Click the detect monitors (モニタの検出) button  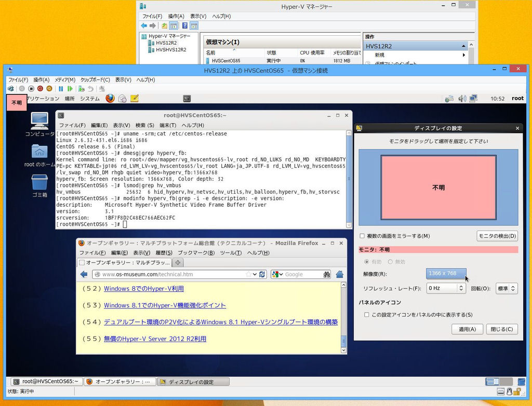click(497, 236)
